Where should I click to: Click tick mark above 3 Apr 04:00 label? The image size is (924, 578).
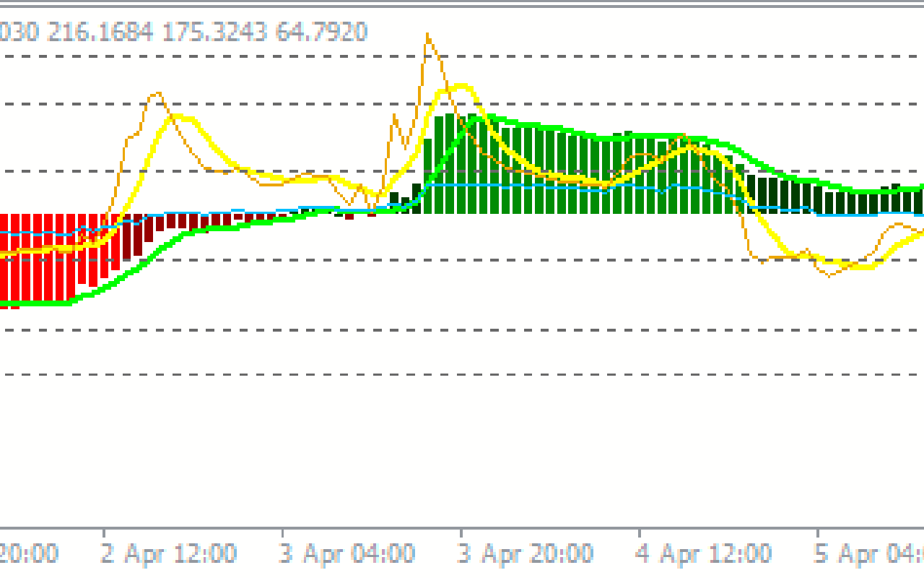tap(282, 533)
